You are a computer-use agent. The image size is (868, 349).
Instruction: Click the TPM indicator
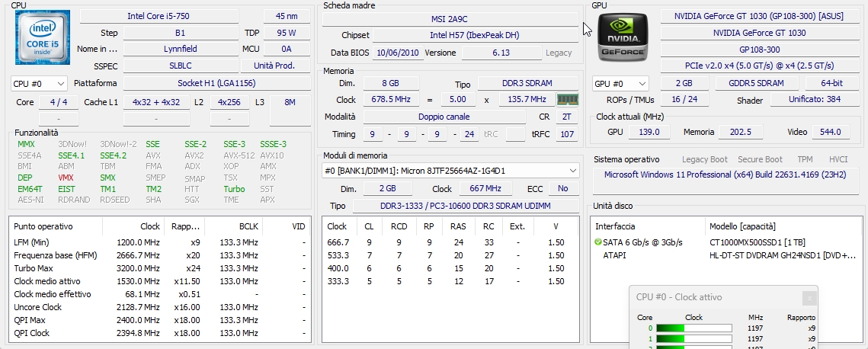pos(805,159)
